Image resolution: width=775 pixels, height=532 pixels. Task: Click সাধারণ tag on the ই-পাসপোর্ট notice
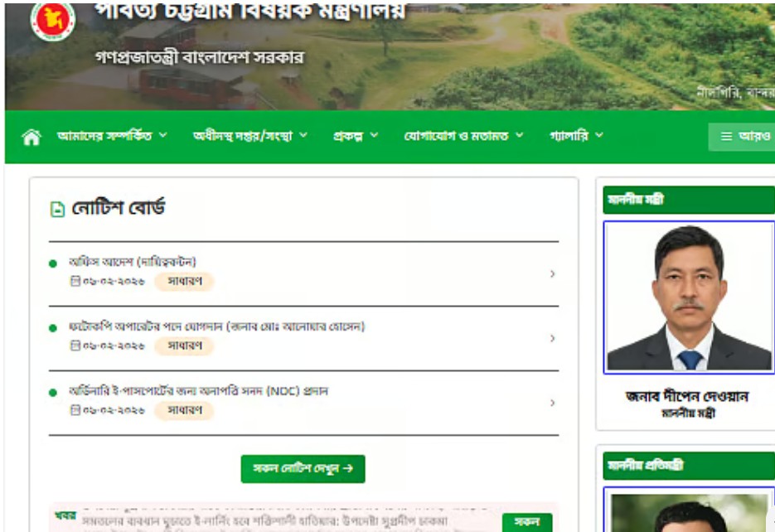[x=184, y=410]
